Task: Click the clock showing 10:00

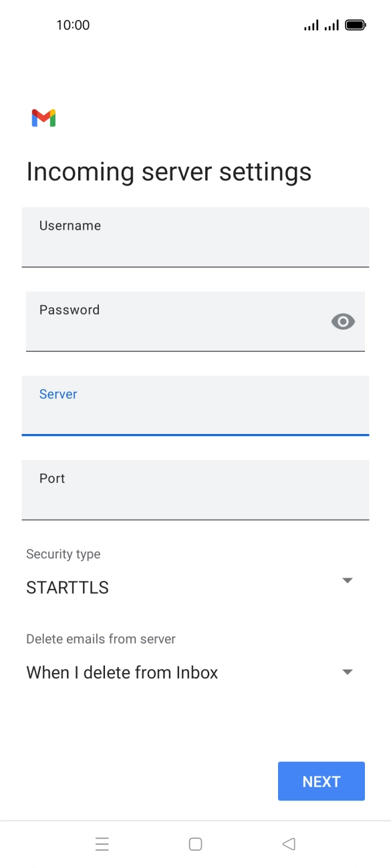Action: click(x=74, y=25)
